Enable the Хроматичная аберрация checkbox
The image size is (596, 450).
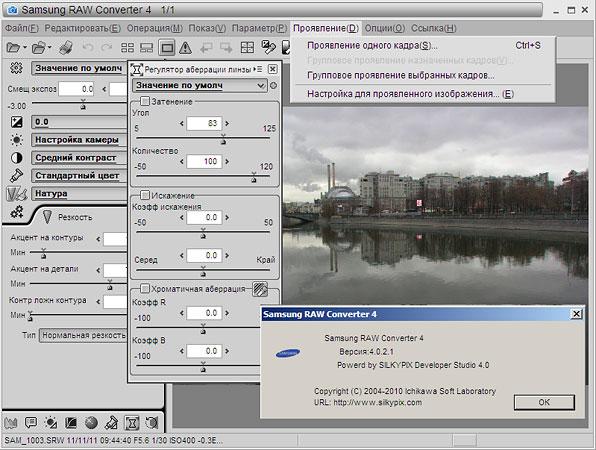click(x=145, y=288)
